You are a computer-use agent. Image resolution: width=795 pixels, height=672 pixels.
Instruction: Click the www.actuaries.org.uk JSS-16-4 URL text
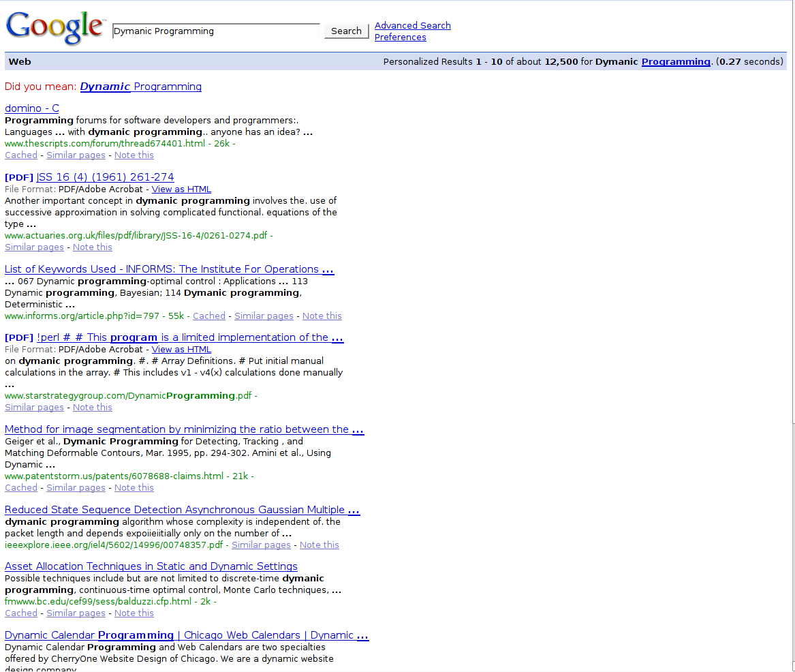click(136, 235)
